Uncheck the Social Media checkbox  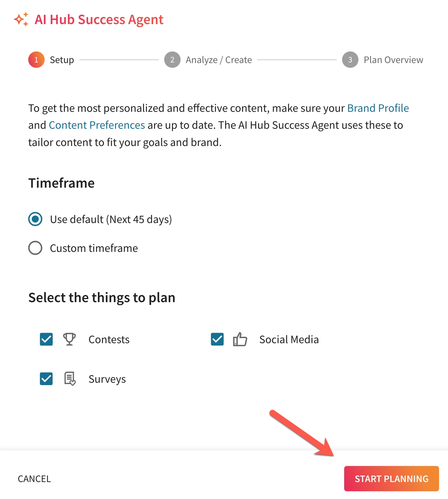217,339
